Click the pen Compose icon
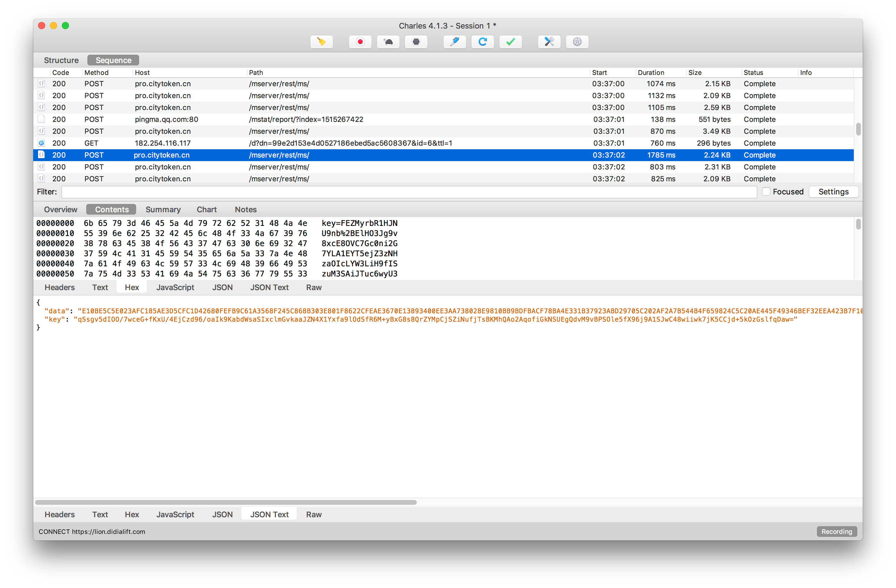This screenshot has height=588, width=896. click(x=455, y=42)
